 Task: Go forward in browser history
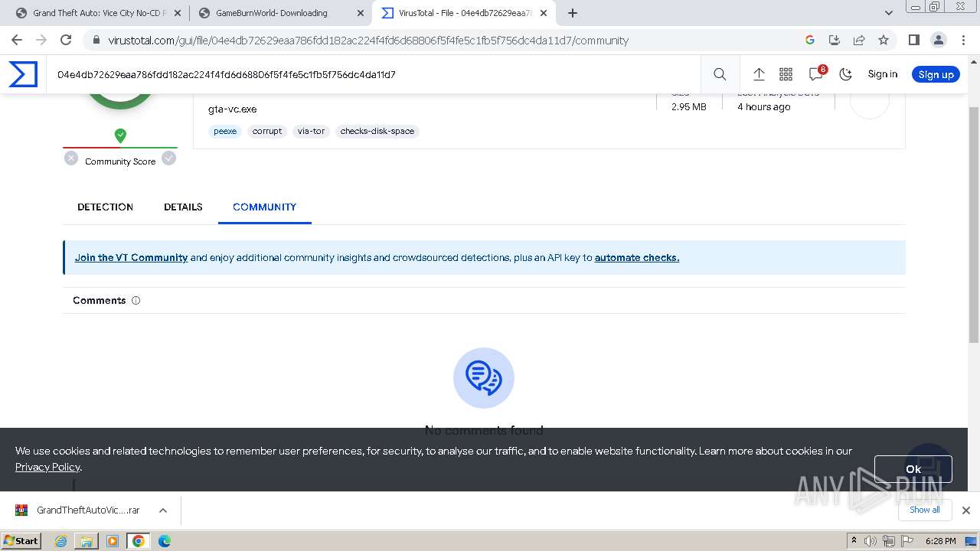[41, 40]
